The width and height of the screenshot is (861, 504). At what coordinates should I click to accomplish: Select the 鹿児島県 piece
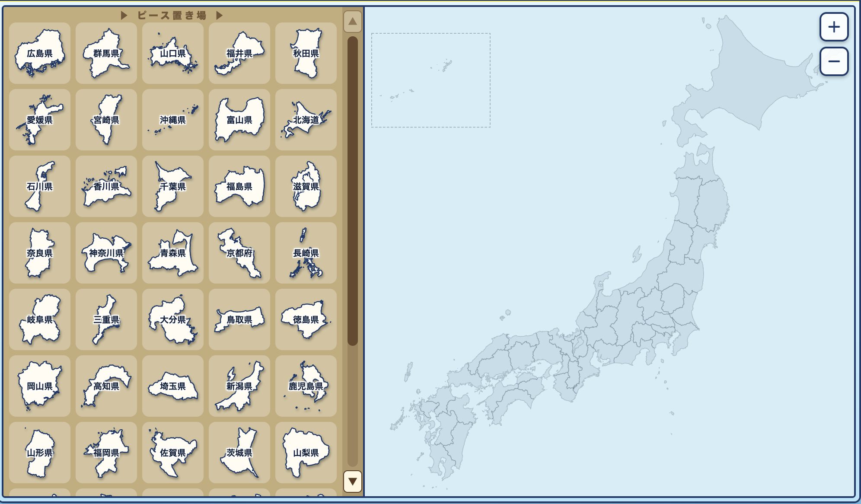coord(306,386)
